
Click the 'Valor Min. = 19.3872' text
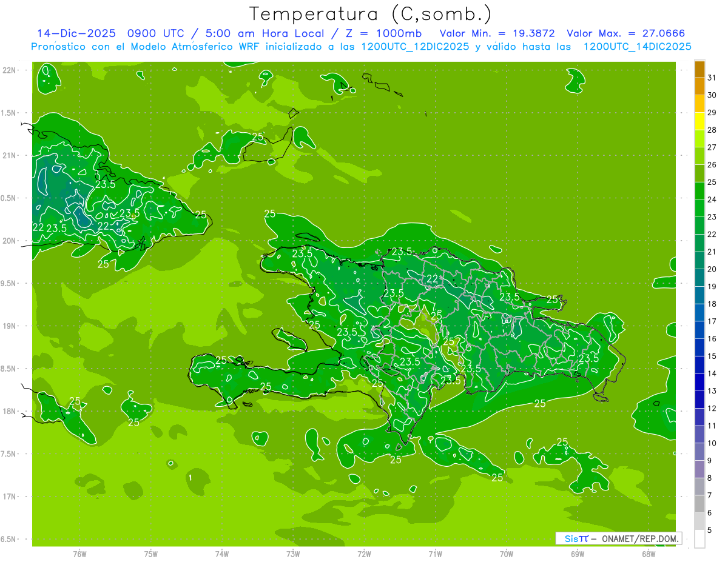[x=497, y=33]
